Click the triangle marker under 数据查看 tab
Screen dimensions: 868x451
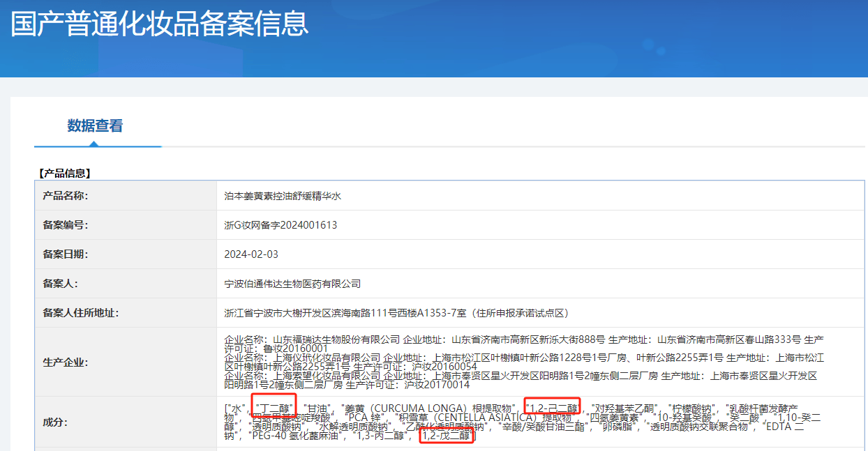coord(93,144)
